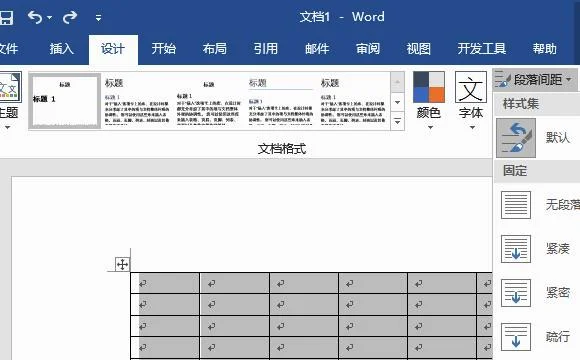
Task: Choose the fourth style set with underlined title
Action: 281,101
